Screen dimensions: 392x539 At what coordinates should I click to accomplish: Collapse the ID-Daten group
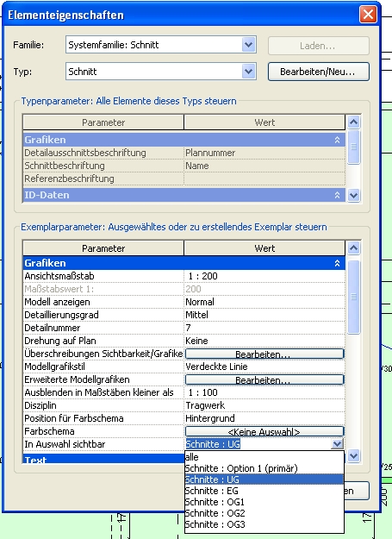point(337,195)
